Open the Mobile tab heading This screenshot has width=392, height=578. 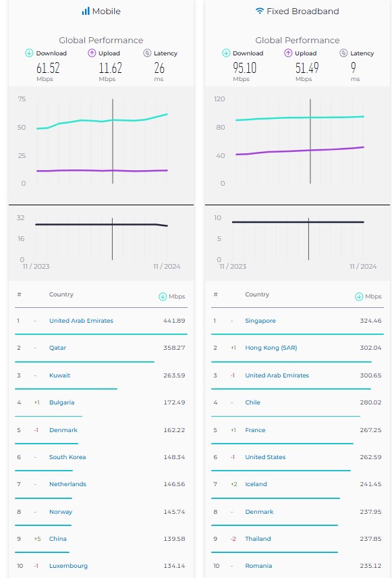(x=101, y=11)
